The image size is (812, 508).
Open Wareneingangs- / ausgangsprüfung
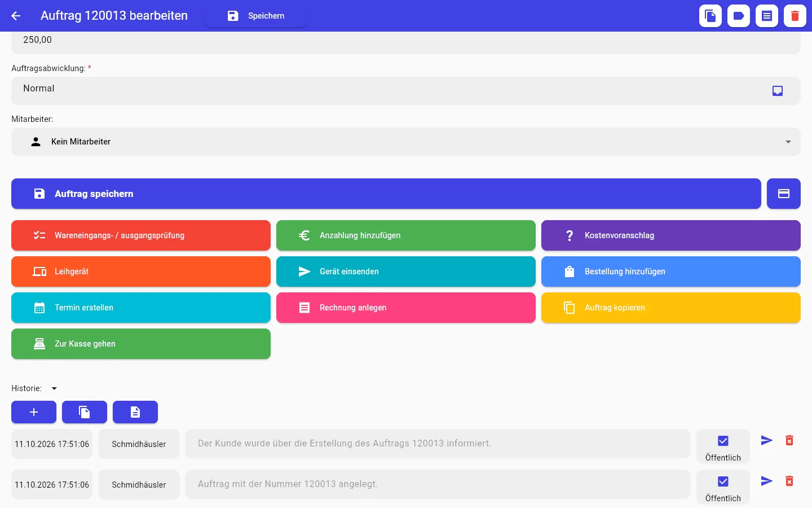coord(141,235)
